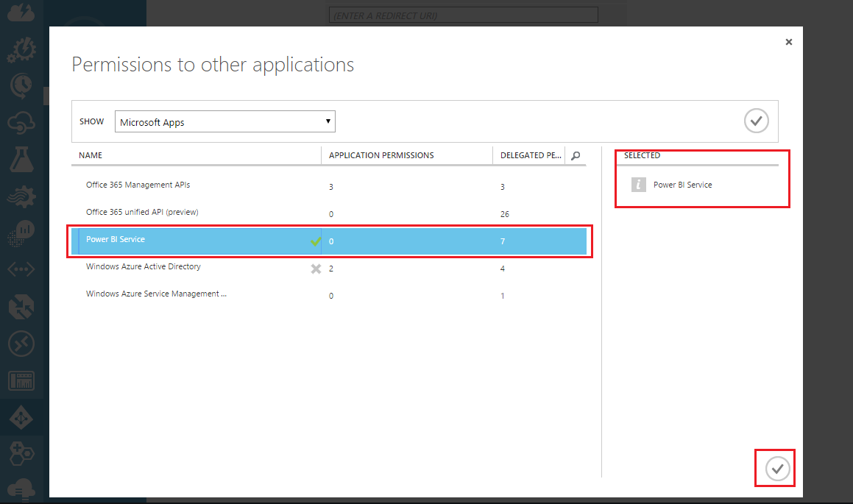The width and height of the screenshot is (853, 504).
Task: Select Windows Azure Service Management row
Action: point(328,294)
